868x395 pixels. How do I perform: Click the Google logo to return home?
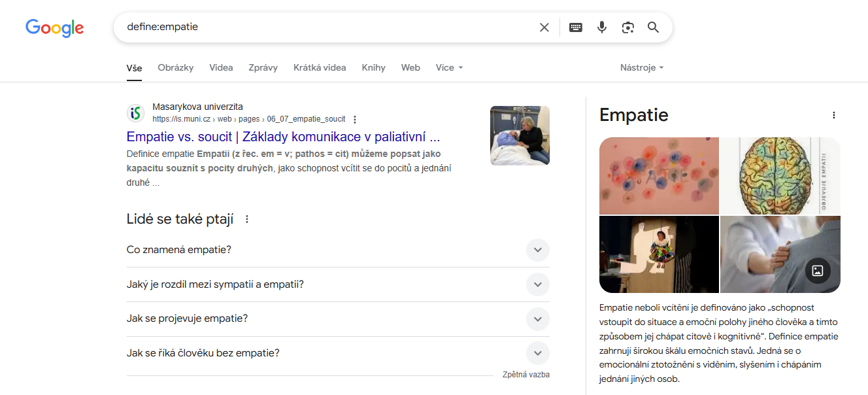pyautogui.click(x=54, y=27)
